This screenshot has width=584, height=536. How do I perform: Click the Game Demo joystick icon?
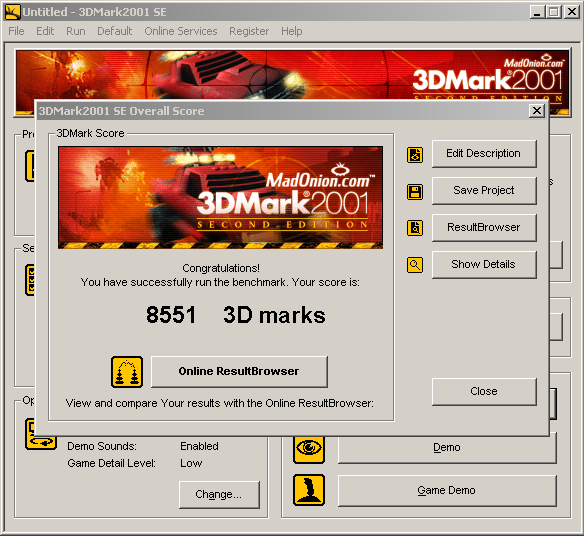(x=308, y=489)
